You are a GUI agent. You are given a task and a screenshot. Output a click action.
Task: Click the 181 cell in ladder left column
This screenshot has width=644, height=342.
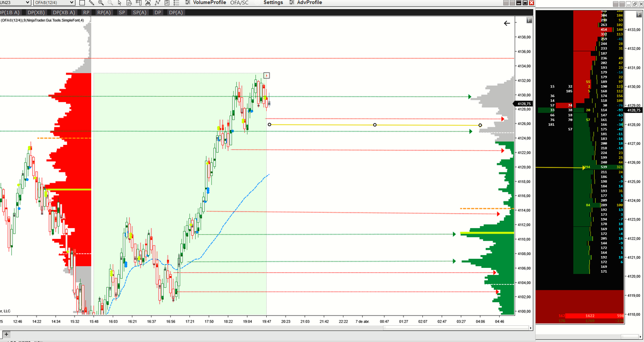click(551, 125)
